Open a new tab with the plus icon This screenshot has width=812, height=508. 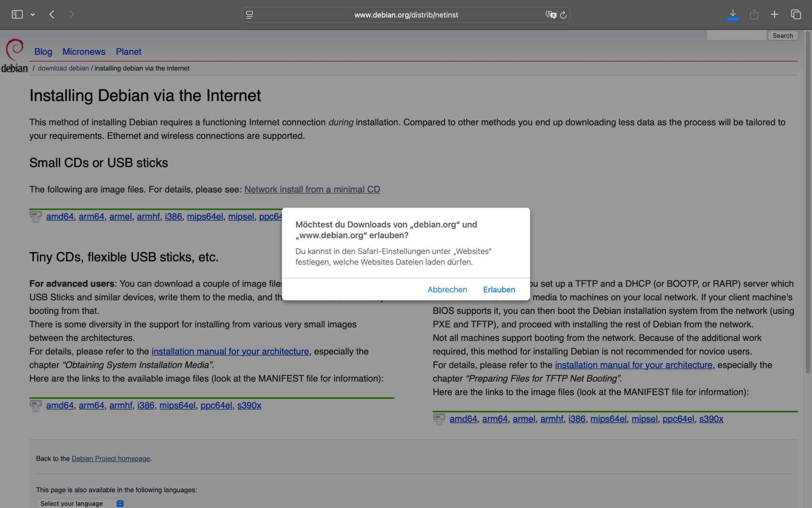tap(774, 15)
